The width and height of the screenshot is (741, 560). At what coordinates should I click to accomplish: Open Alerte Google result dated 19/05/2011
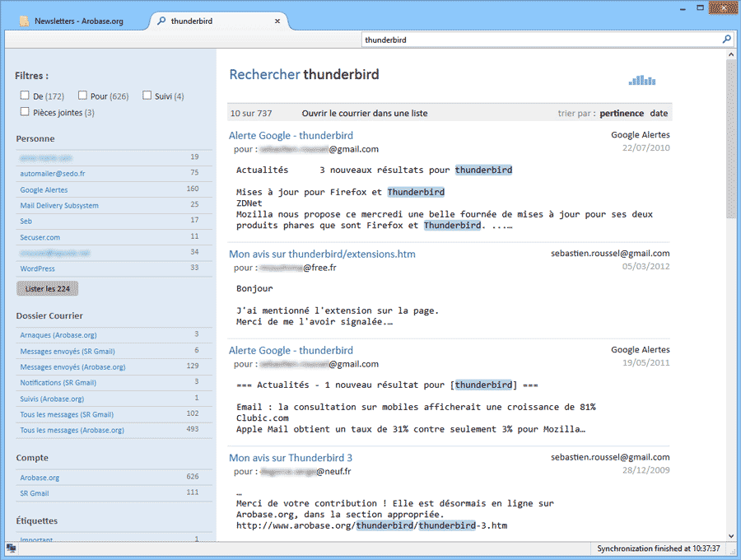click(291, 350)
